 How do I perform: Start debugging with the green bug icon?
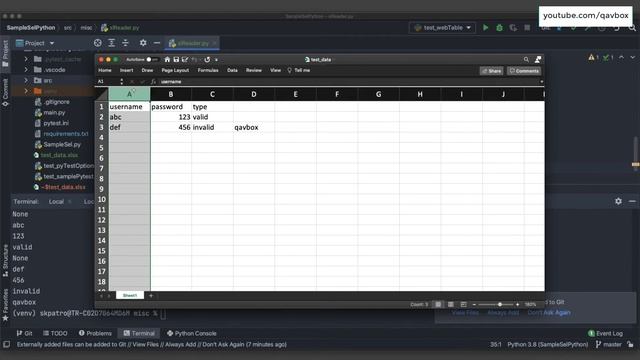pos(499,28)
